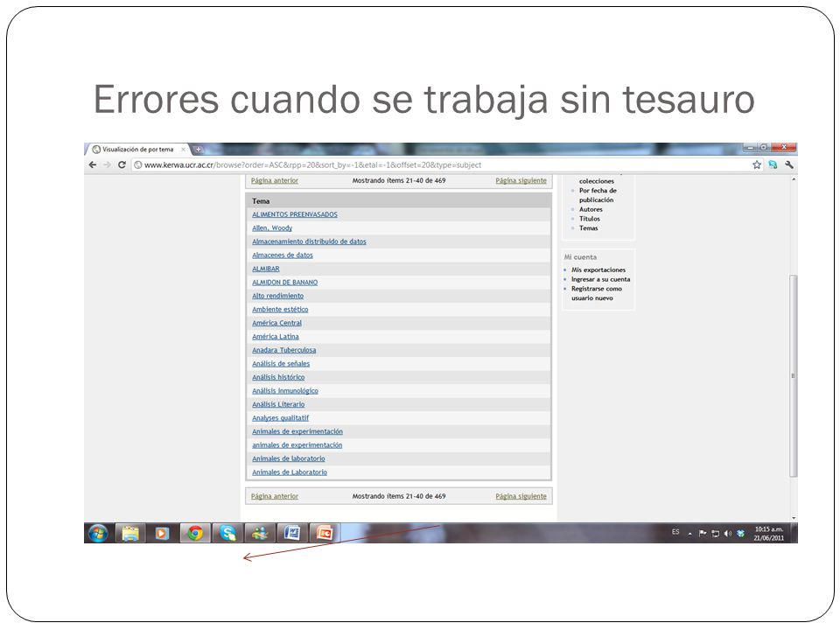The height and width of the screenshot is (630, 840).
Task: Click Registrarse como usuario nuevo
Action: pos(596,293)
